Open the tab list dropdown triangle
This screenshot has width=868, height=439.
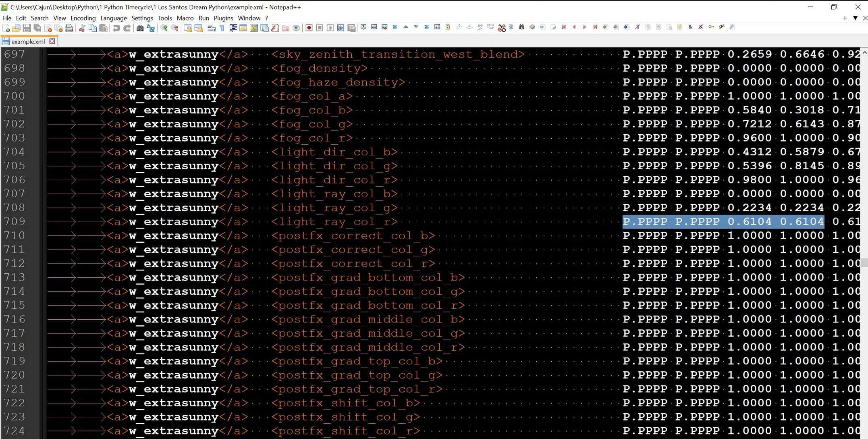click(x=855, y=18)
